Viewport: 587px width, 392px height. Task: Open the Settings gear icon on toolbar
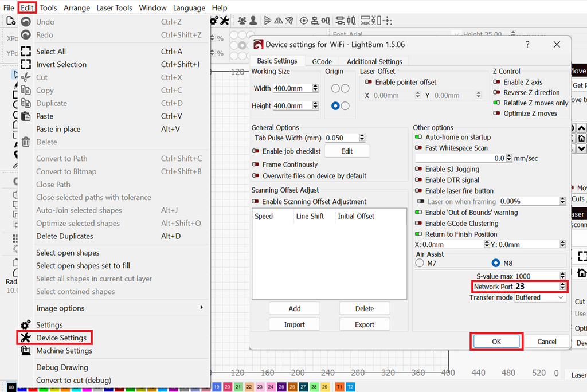click(x=214, y=20)
